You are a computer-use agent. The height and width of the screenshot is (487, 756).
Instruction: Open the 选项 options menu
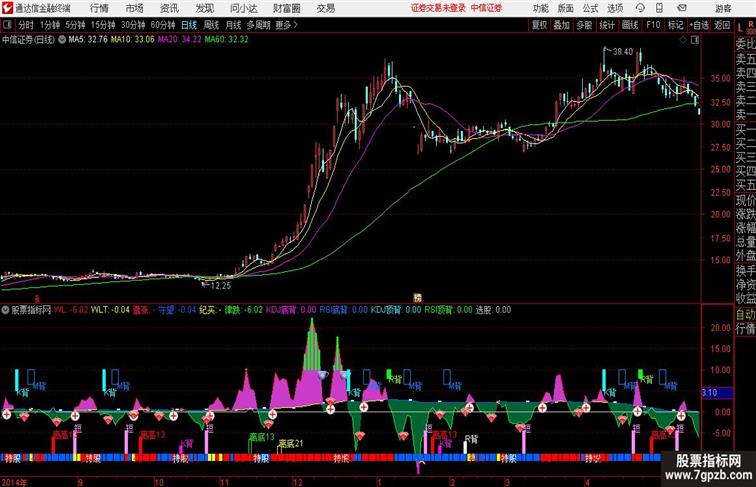coord(615,8)
